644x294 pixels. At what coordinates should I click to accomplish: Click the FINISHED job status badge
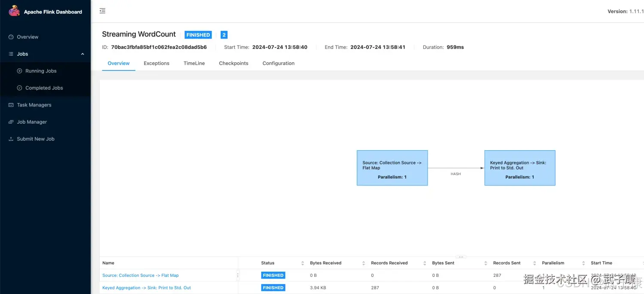click(x=198, y=35)
